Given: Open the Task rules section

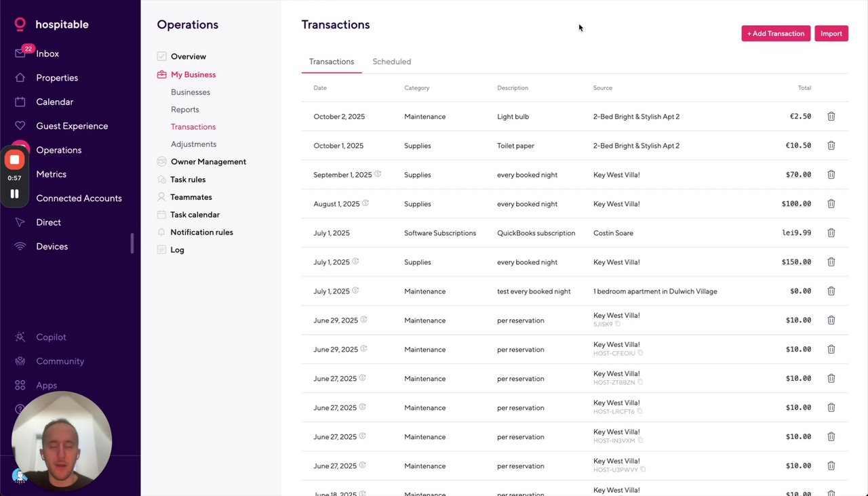Looking at the screenshot, I should 188,180.
